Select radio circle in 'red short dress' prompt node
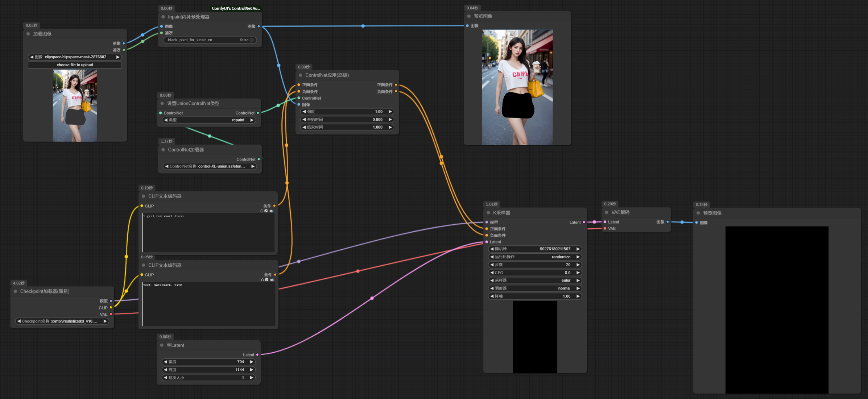The height and width of the screenshot is (399, 868). point(262,211)
